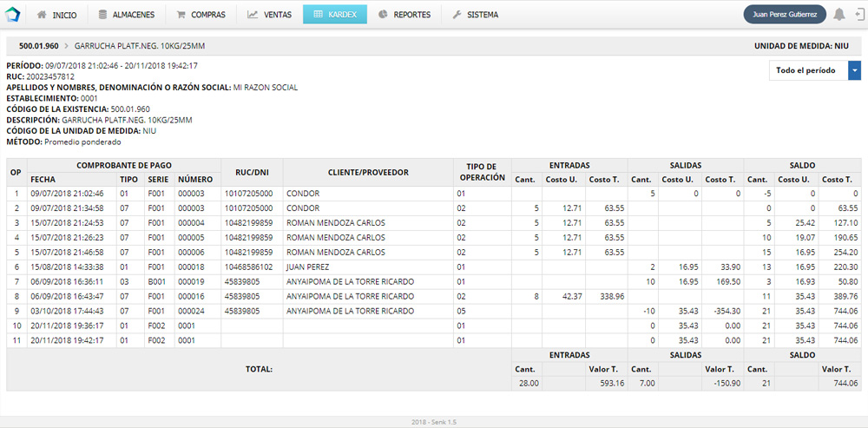The image size is (868, 428).
Task: Open Reportes via the pie chart icon
Action: click(x=383, y=15)
